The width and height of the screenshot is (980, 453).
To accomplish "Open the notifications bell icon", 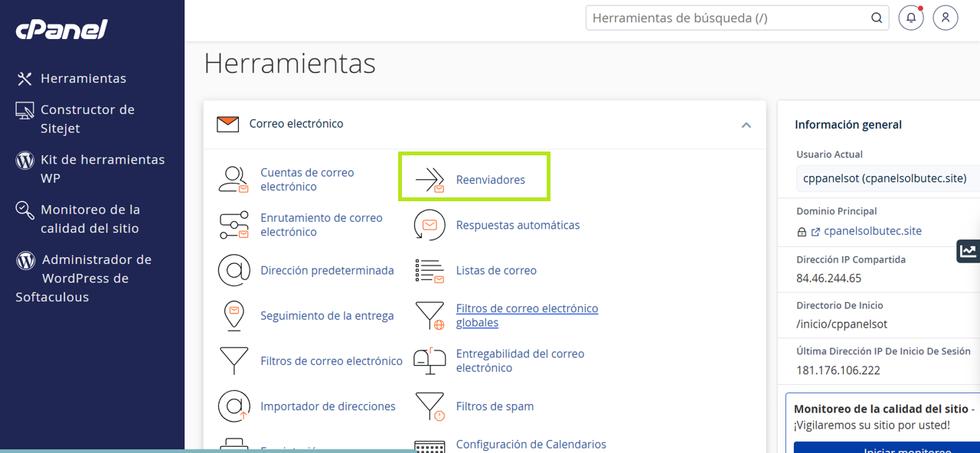I will pyautogui.click(x=910, y=18).
